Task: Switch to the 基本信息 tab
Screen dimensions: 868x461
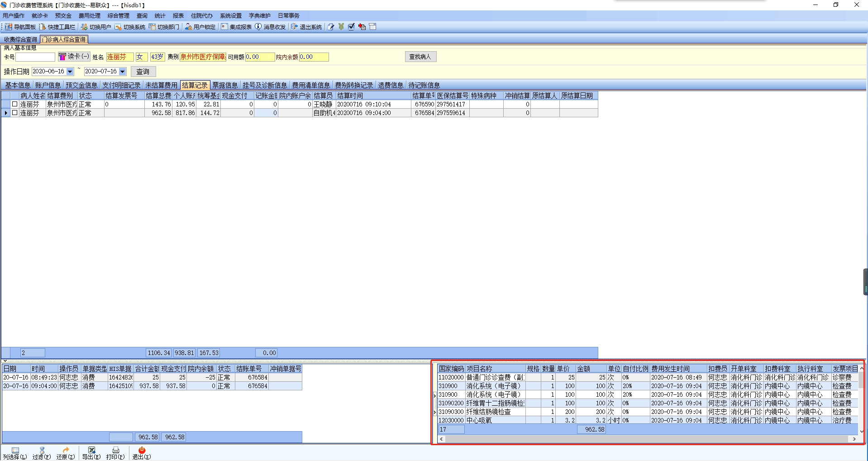Action: [18, 85]
